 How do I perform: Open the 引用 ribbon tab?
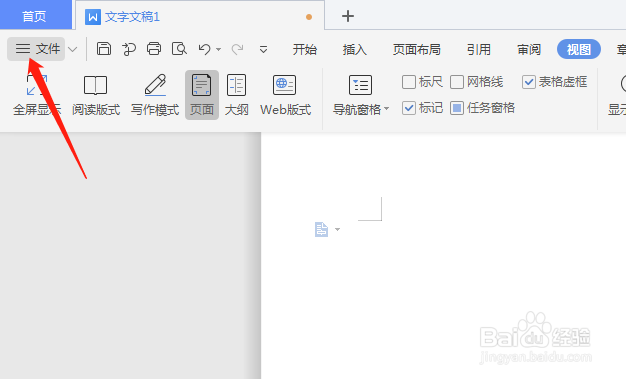click(479, 50)
